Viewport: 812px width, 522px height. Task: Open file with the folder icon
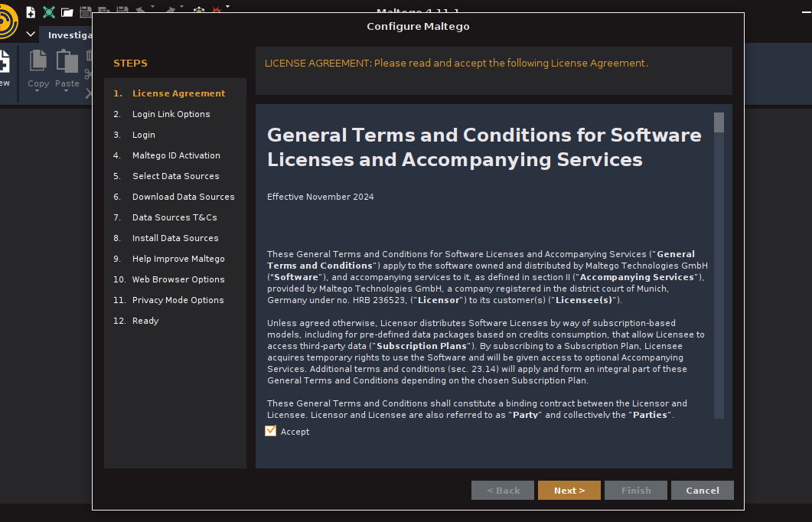[67, 12]
